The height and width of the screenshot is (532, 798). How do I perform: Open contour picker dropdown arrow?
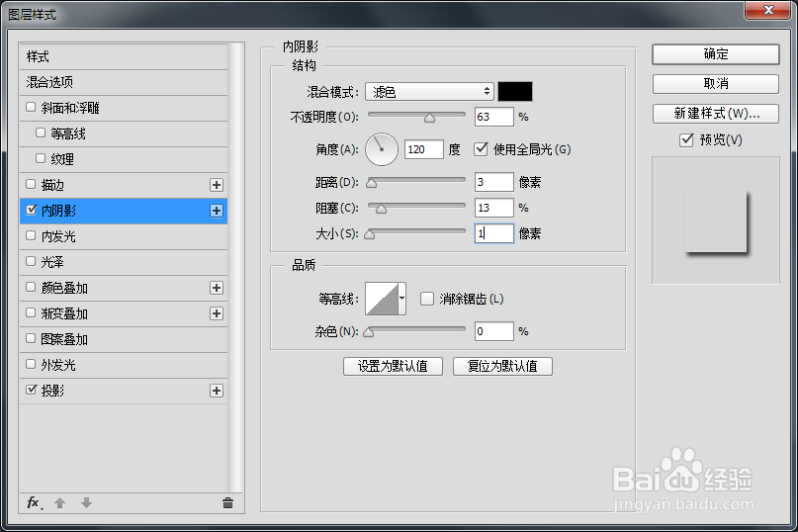pyautogui.click(x=402, y=299)
